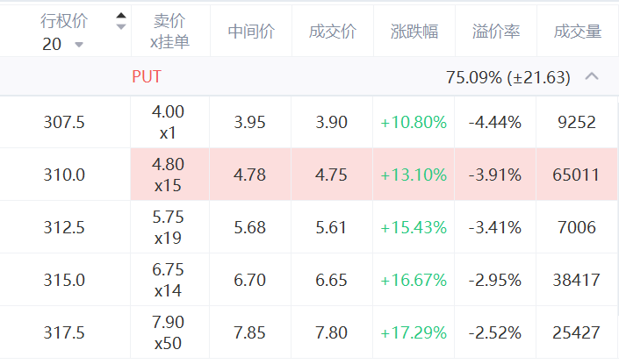Viewport: 619px width, 364px height.
Task: Click the highlighted ask price 4.80 x15
Action: [169, 175]
